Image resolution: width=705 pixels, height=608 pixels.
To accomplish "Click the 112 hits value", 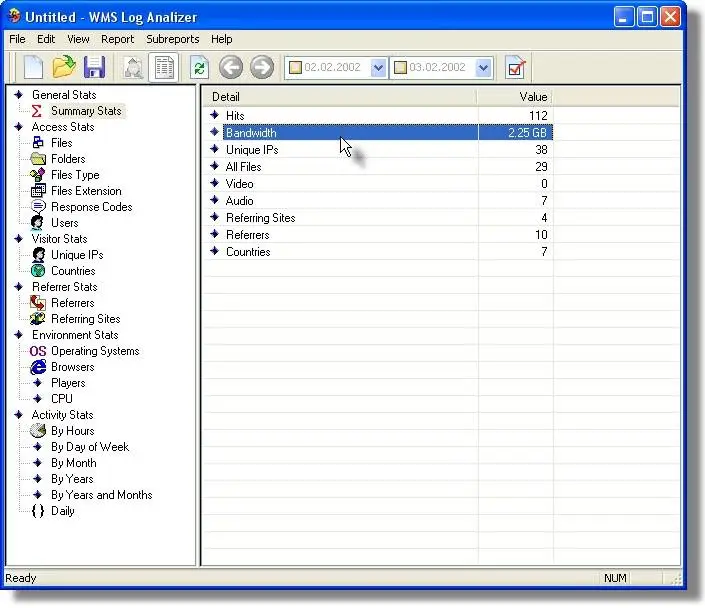I will [x=538, y=116].
